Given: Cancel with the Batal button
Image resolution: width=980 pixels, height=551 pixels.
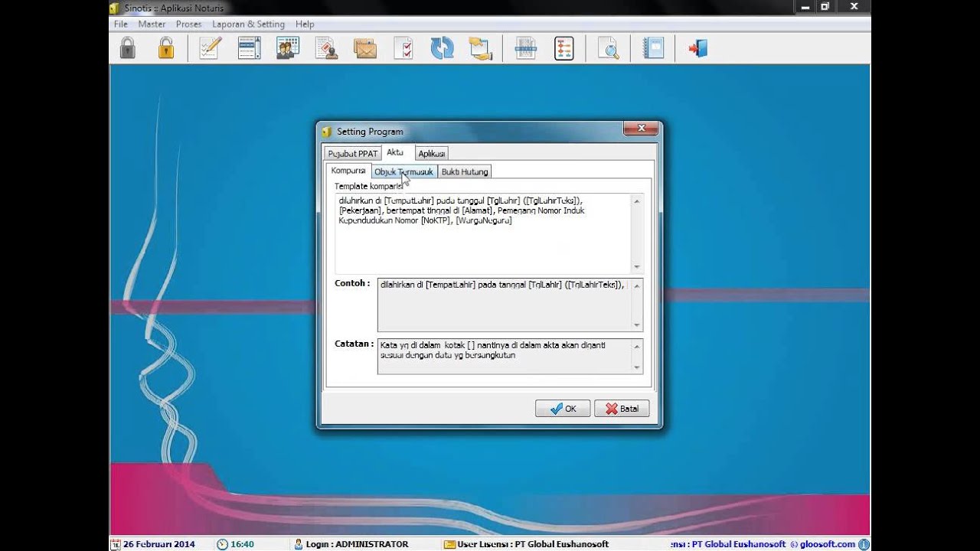Looking at the screenshot, I should (x=622, y=409).
